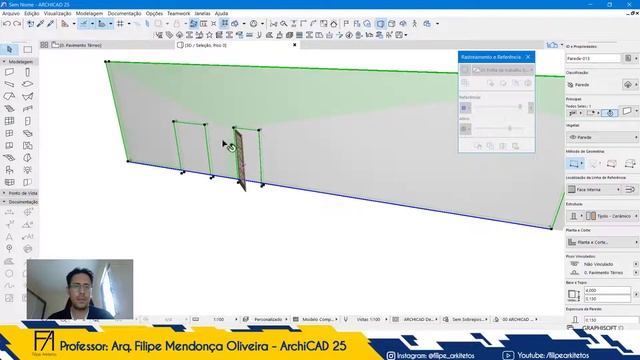
Task: Collapse the Modelagem toolbox section
Action: 4,62
